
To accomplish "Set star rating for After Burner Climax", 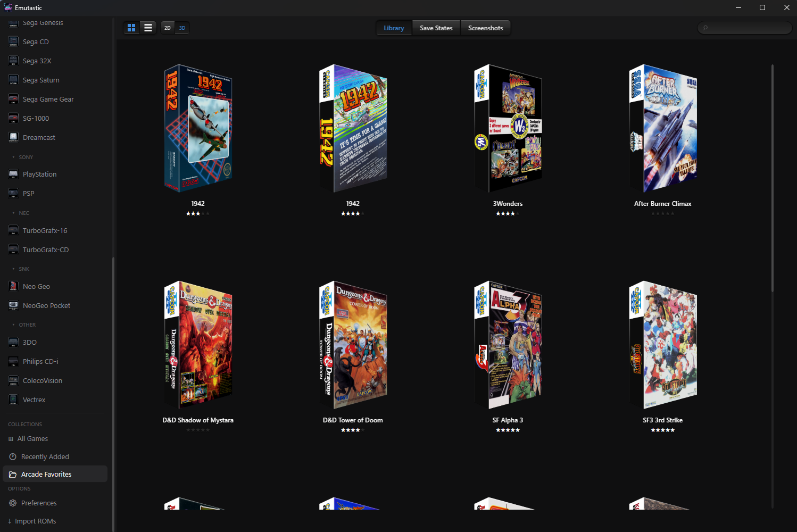I will [663, 213].
